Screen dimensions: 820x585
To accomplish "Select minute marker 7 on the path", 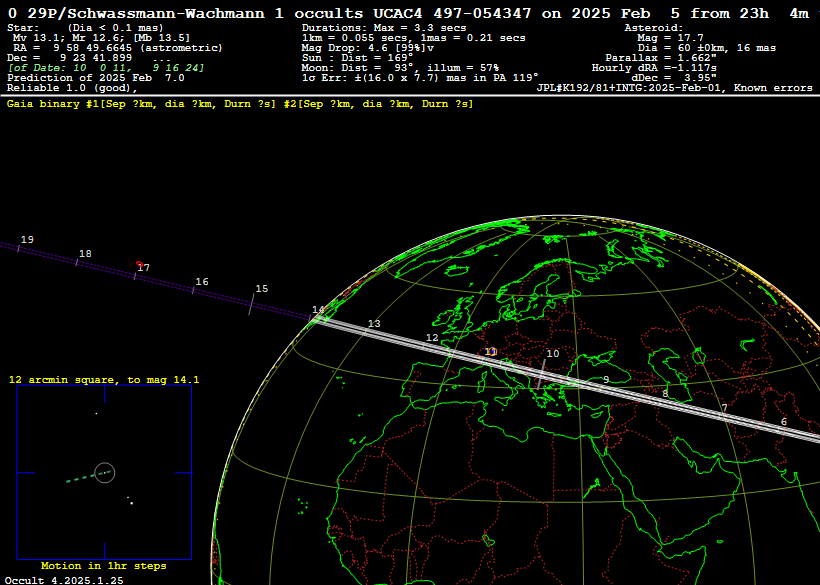I will [x=724, y=408].
